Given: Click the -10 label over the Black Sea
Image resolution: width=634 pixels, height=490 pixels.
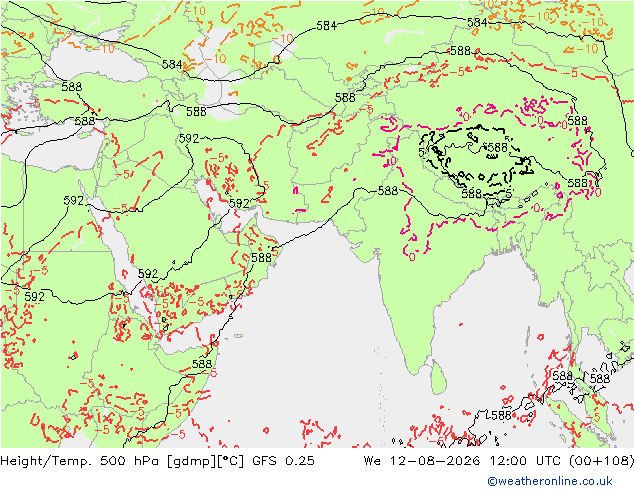Looking at the screenshot, I should [104, 49].
